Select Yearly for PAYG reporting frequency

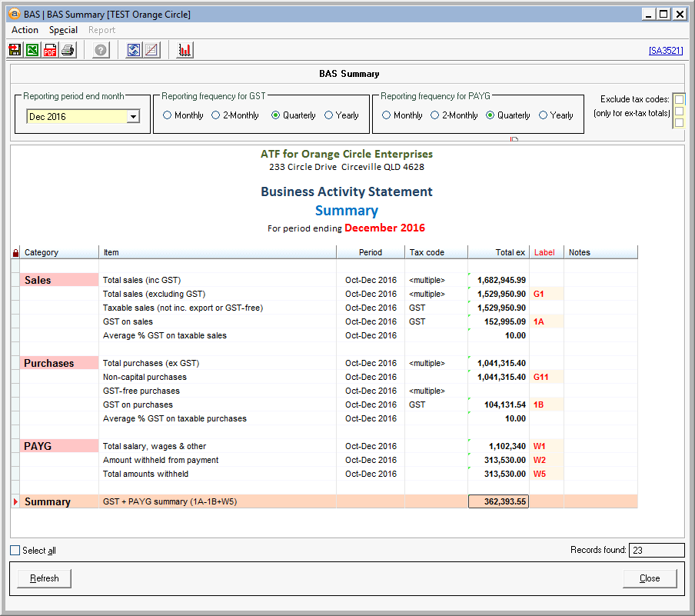click(x=544, y=115)
